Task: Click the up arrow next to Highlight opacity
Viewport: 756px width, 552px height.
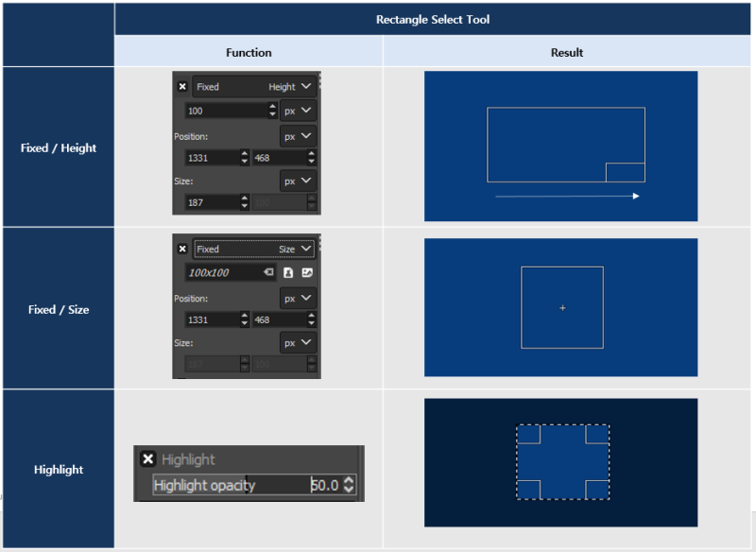Action: (x=349, y=480)
